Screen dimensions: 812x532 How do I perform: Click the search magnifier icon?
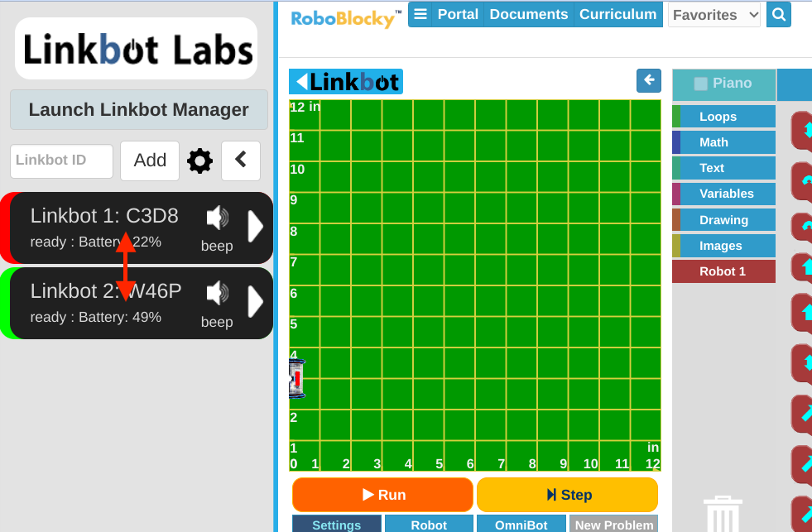[778, 15]
